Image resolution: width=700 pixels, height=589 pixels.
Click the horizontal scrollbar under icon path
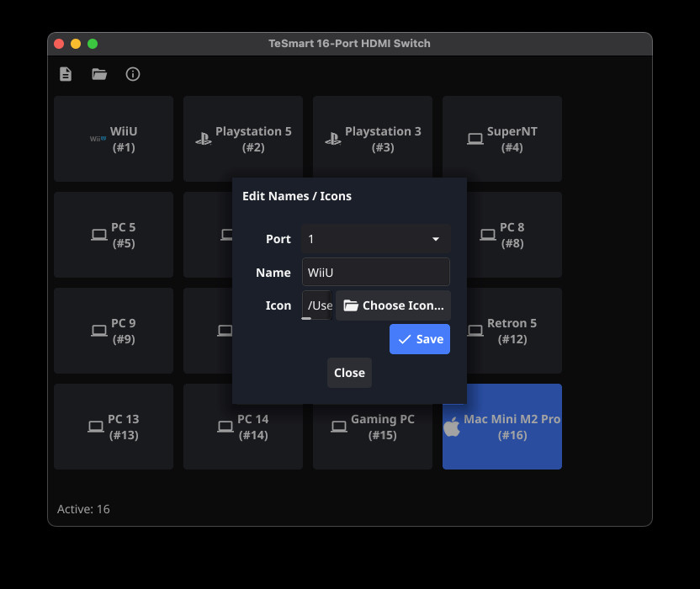(307, 318)
